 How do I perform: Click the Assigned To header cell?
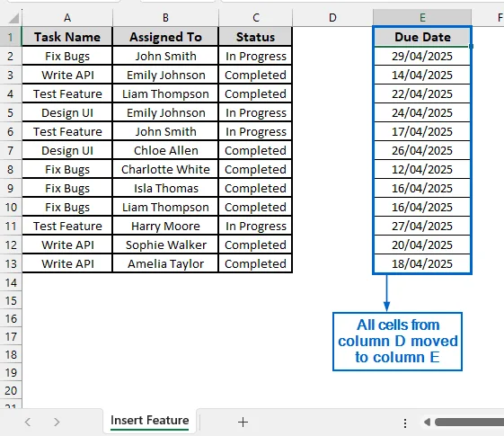click(165, 37)
